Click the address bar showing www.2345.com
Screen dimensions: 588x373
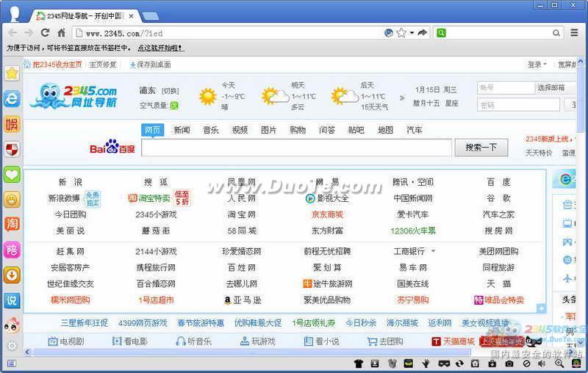pos(229,33)
